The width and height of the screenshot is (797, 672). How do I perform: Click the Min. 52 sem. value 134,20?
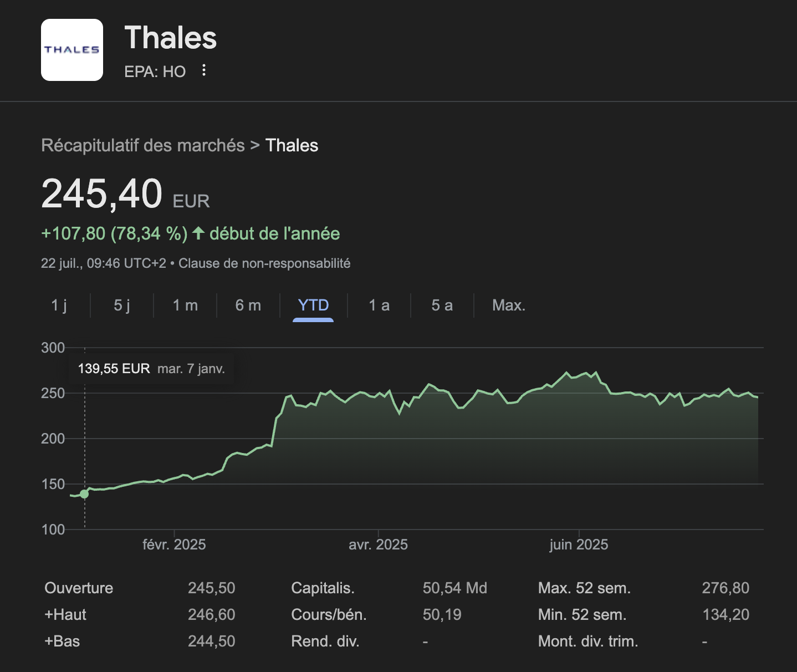726,614
